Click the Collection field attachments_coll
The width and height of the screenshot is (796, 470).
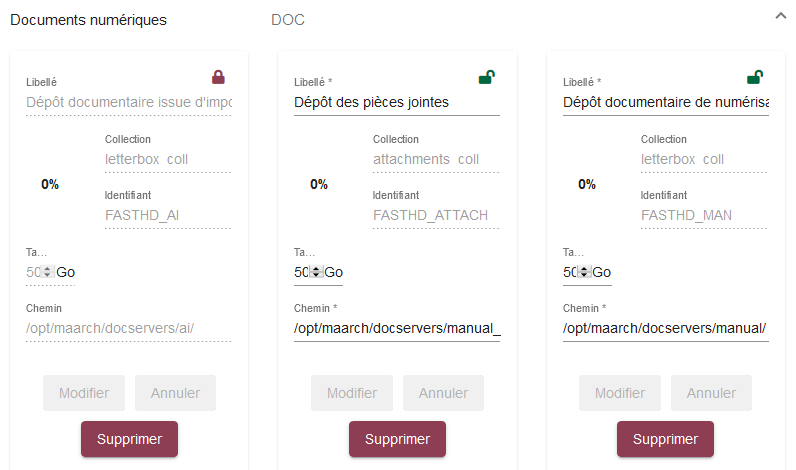pyautogui.click(x=435, y=159)
